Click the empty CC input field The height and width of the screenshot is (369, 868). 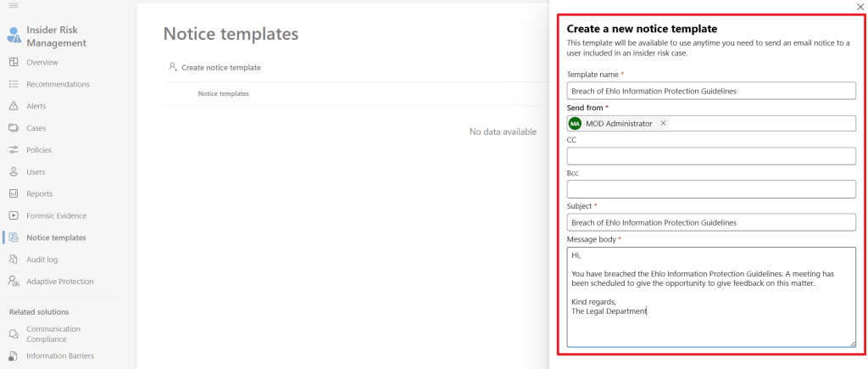pos(710,156)
